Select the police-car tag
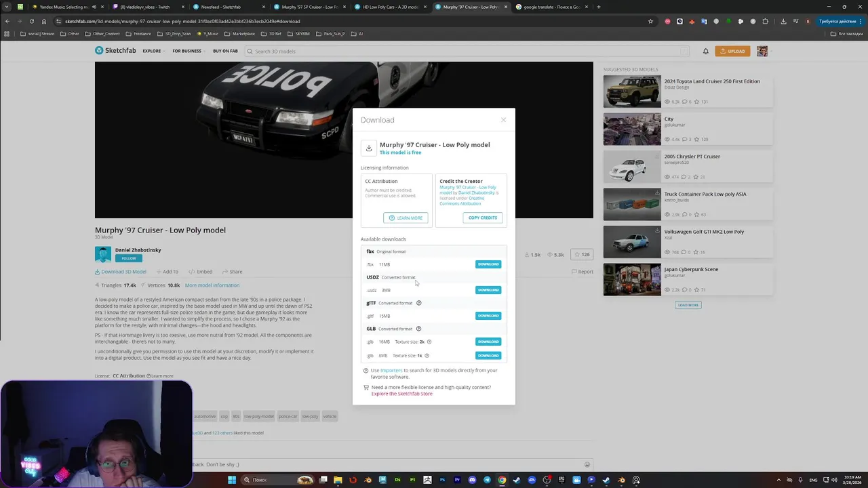This screenshot has width=868, height=488. (288, 416)
